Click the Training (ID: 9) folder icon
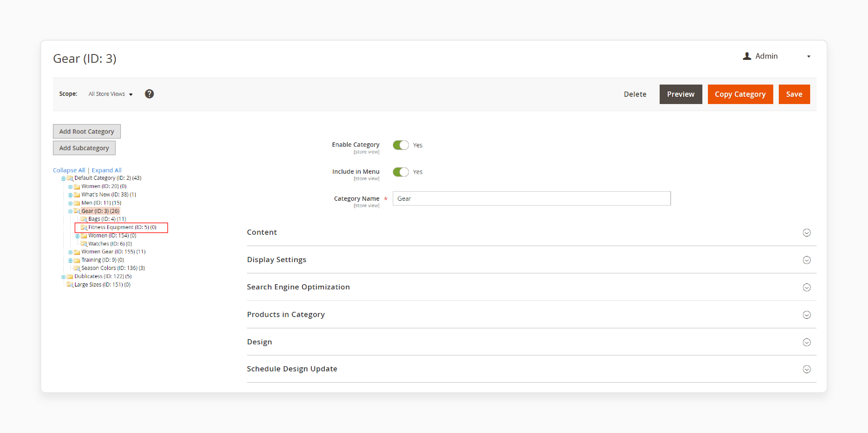This screenshot has width=868, height=433. pyautogui.click(x=77, y=260)
